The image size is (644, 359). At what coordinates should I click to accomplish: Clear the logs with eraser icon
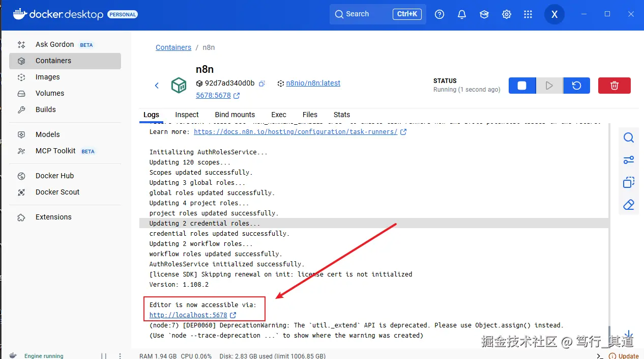[629, 205]
